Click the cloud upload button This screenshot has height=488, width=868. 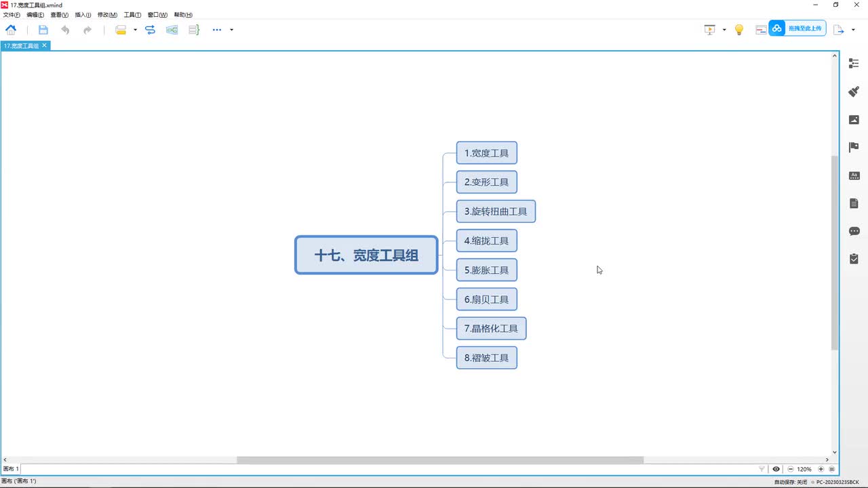point(797,28)
